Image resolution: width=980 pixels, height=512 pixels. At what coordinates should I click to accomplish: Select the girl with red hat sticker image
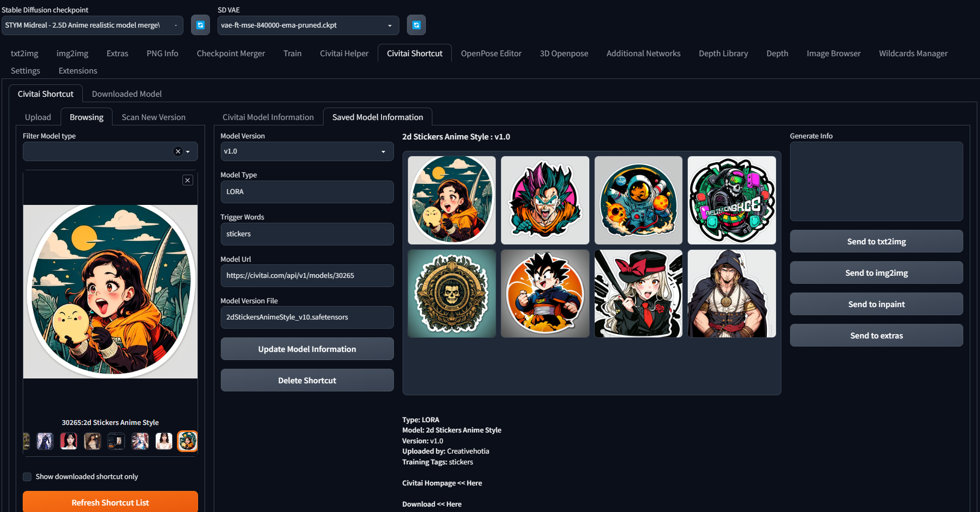click(639, 294)
